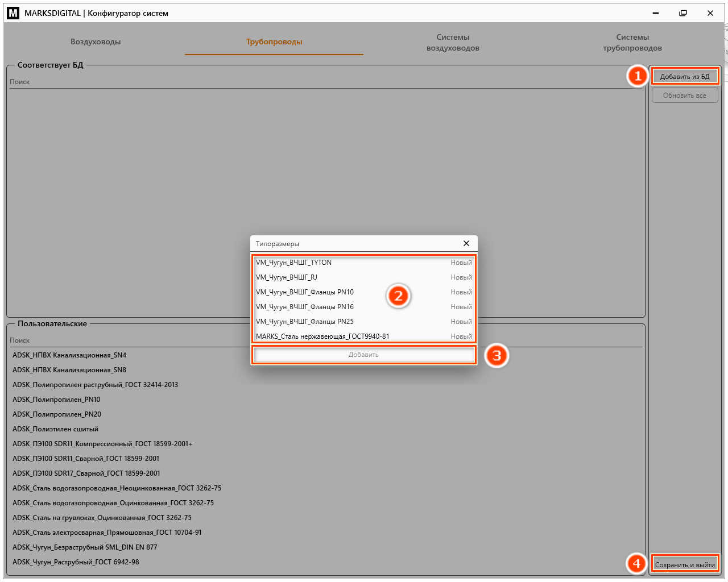The image size is (728, 582).
Task: Click the Добавить button in the dialog
Action: pyautogui.click(x=363, y=355)
